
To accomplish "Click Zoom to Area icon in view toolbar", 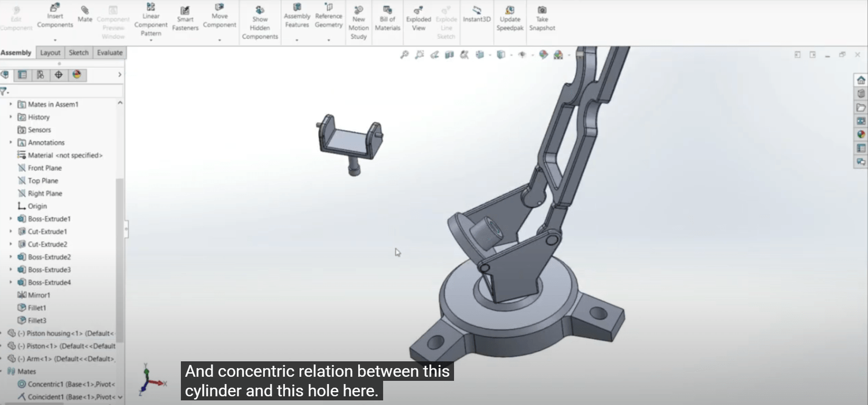I will click(420, 54).
